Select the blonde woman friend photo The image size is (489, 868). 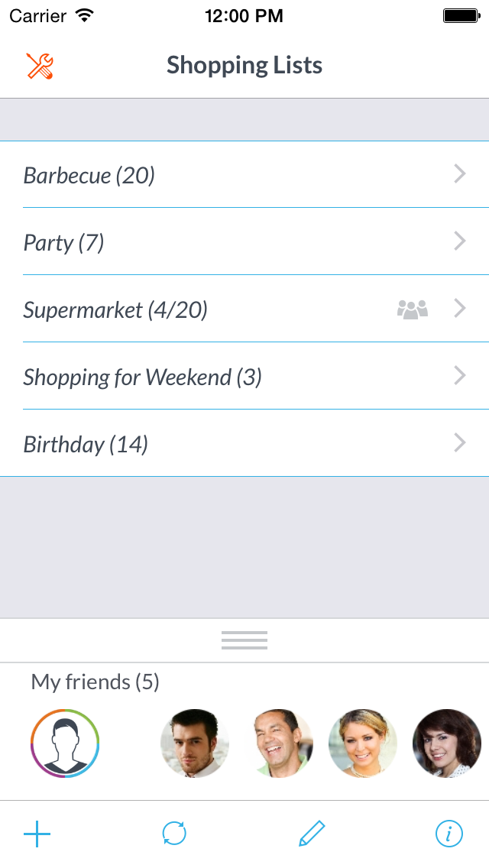363,743
